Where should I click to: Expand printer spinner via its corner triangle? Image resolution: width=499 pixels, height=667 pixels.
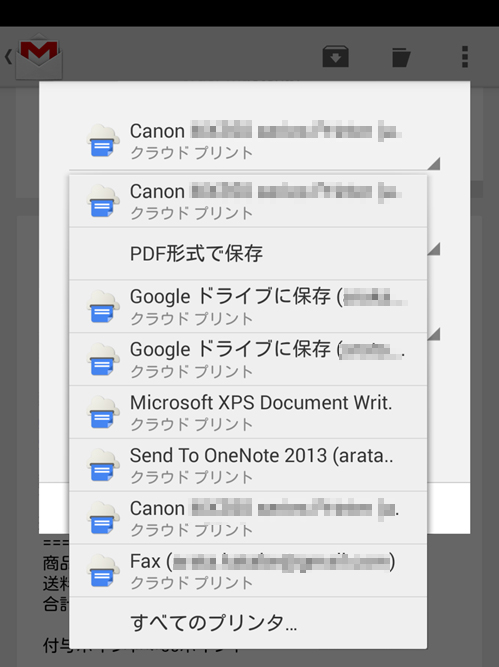click(x=433, y=163)
